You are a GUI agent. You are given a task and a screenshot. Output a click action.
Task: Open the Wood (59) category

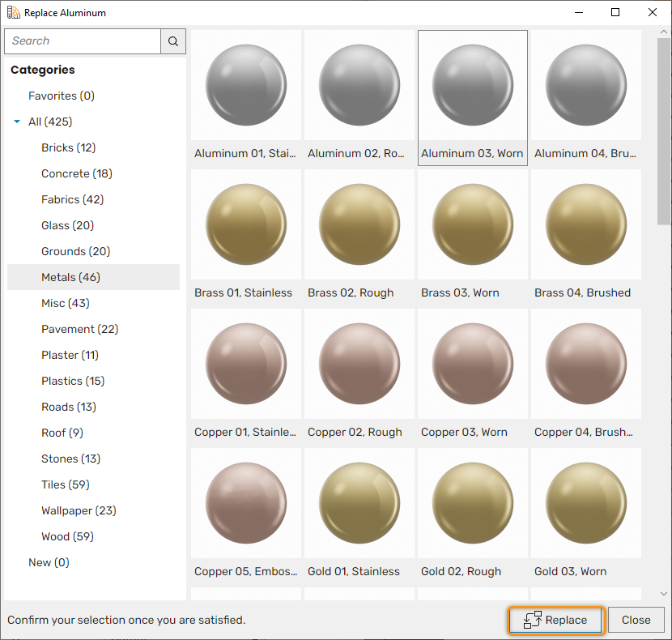(68, 536)
